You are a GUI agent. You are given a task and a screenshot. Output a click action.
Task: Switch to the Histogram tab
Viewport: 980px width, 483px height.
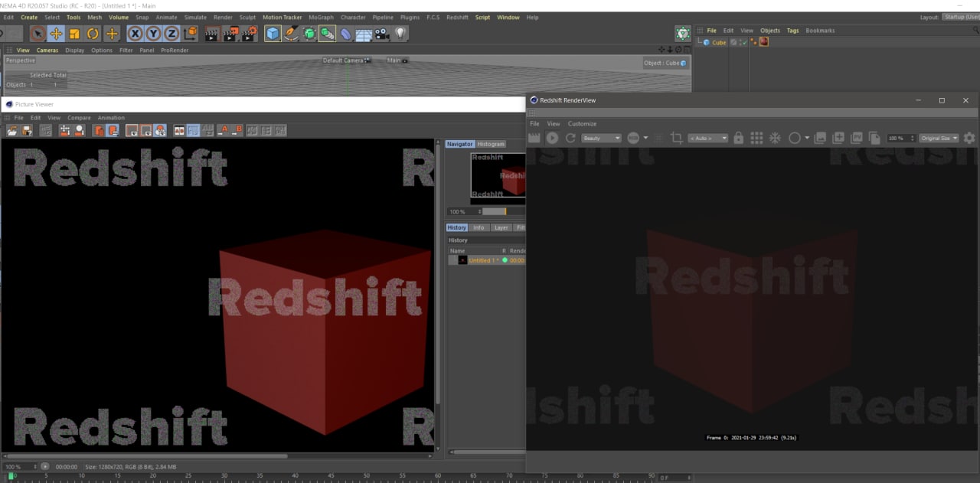click(x=491, y=144)
